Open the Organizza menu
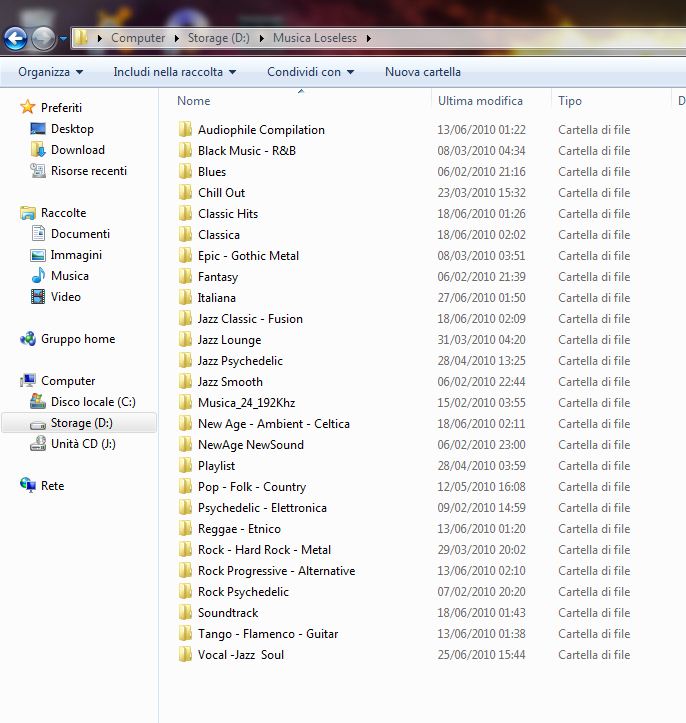 (50, 72)
